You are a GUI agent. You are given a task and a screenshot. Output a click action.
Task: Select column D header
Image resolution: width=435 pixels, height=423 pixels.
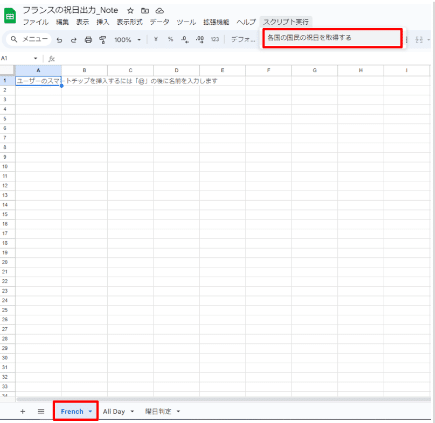tap(176, 70)
